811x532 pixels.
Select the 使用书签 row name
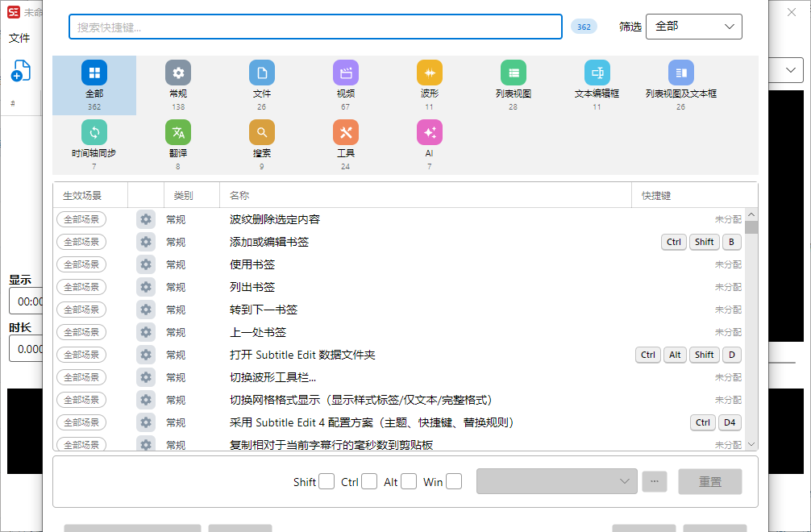[x=252, y=264]
